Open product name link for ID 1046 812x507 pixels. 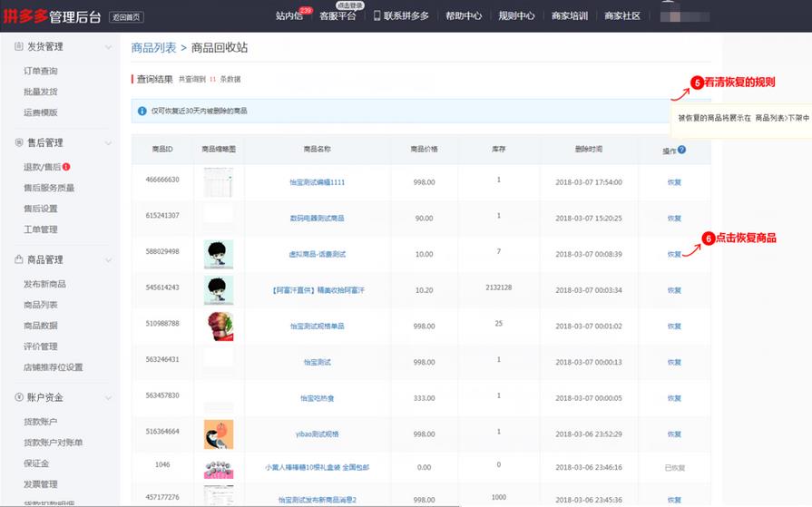[317, 467]
